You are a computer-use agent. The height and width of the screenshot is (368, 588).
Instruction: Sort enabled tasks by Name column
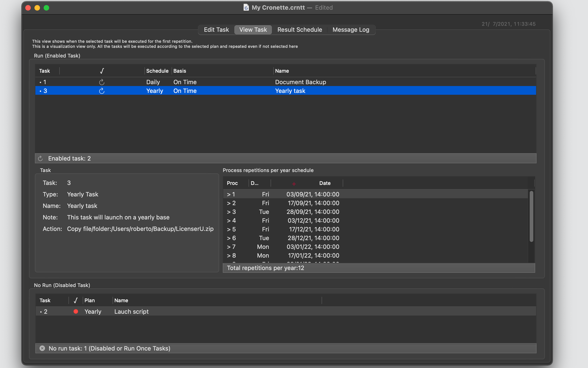[404, 71]
